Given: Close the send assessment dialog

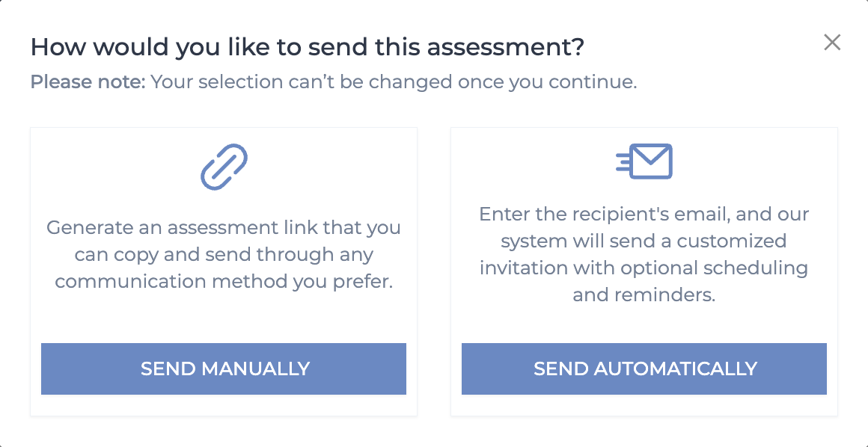Looking at the screenshot, I should [832, 43].
